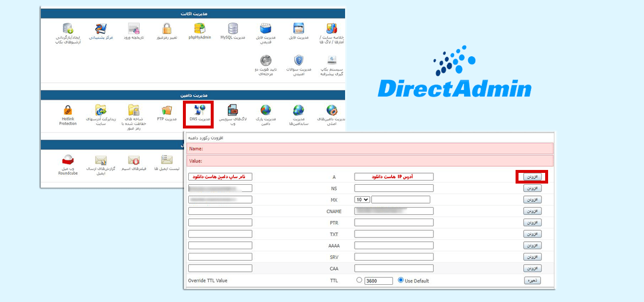The image size is (644, 302).
Task: Launch the phpMyAdmin icon
Action: [200, 28]
